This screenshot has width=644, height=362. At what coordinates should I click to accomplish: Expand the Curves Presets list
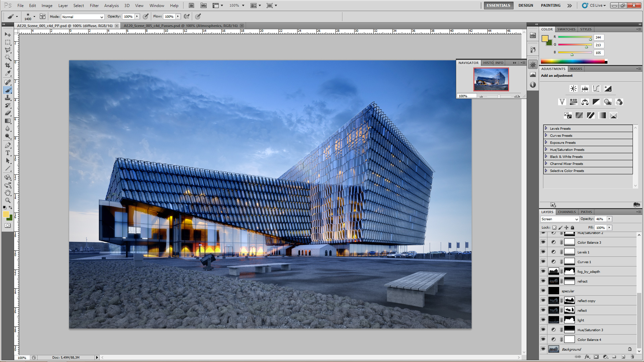546,135
